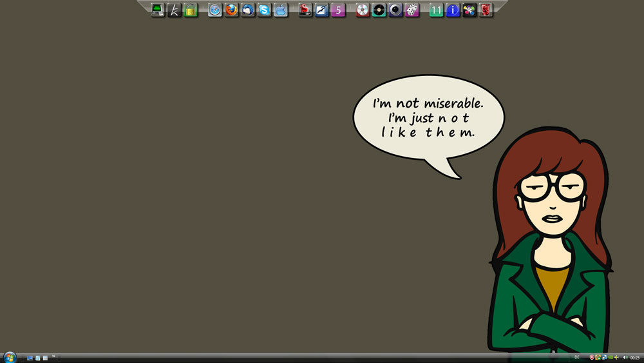This screenshot has height=363, width=644.
Task: Start Skype from the dock
Action: click(265, 10)
